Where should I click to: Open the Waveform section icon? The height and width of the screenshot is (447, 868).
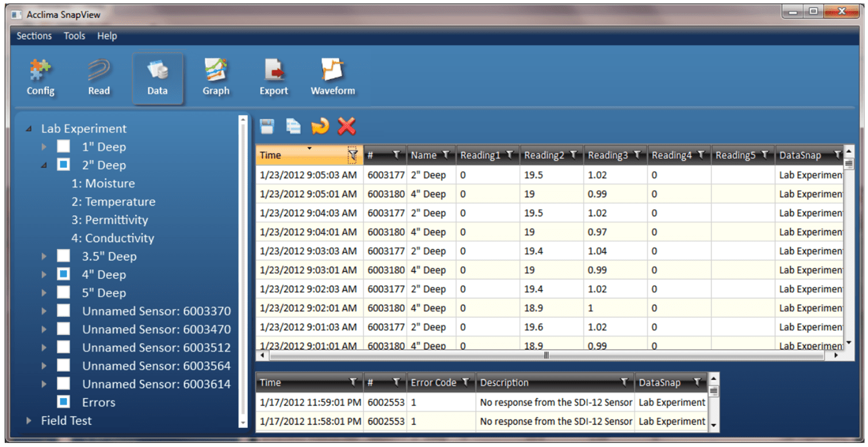pyautogui.click(x=332, y=78)
